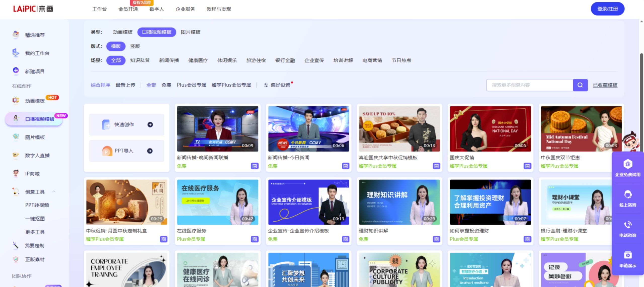Select 口播视频模板 type filter pill
Image resolution: width=644 pixels, height=287 pixels.
pyautogui.click(x=157, y=32)
